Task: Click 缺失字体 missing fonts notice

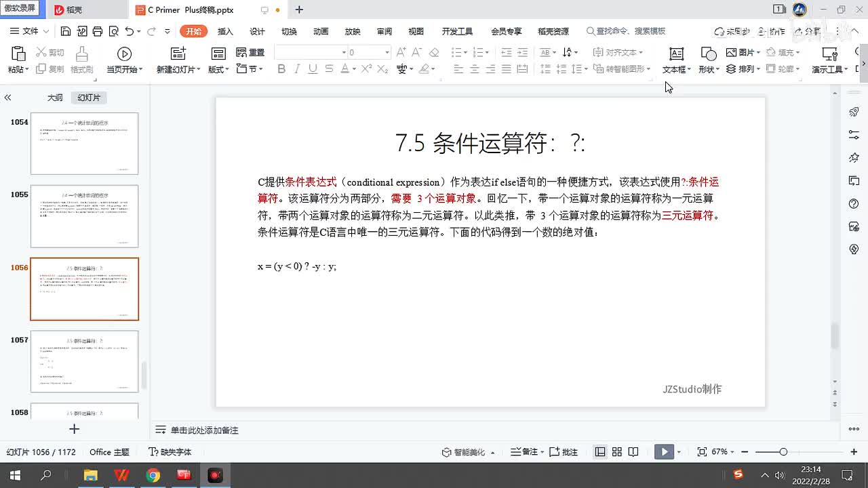Action: [170, 452]
